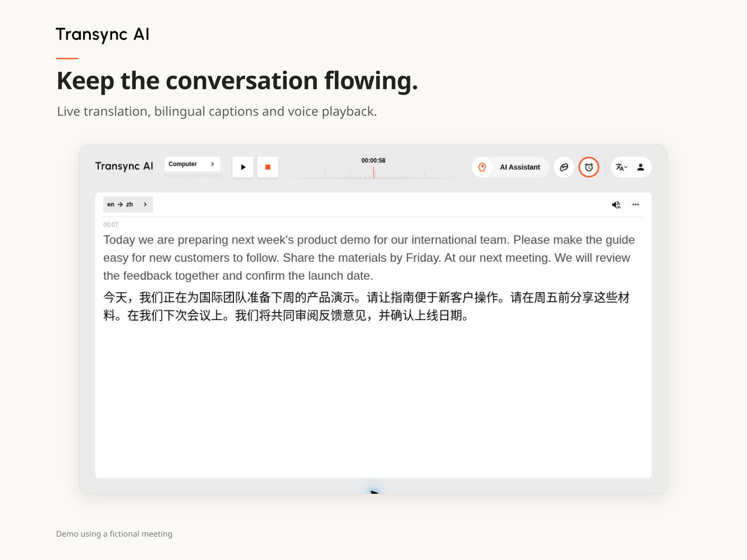Open the alarm clock timer icon
Viewport: 747px width, 560px height.
click(x=589, y=167)
